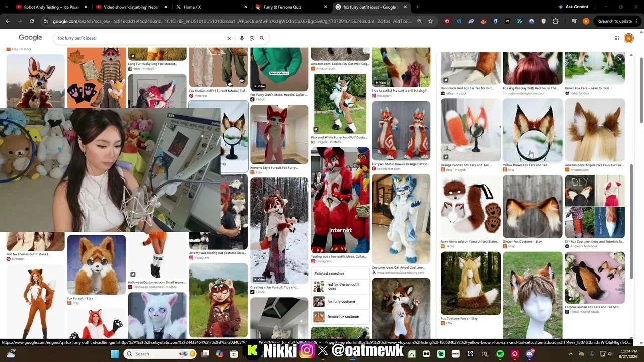Open the Kemono Style Fursuit Fox Furry image
Image resolution: width=644 pixels, height=362 pixels.
coord(279,135)
